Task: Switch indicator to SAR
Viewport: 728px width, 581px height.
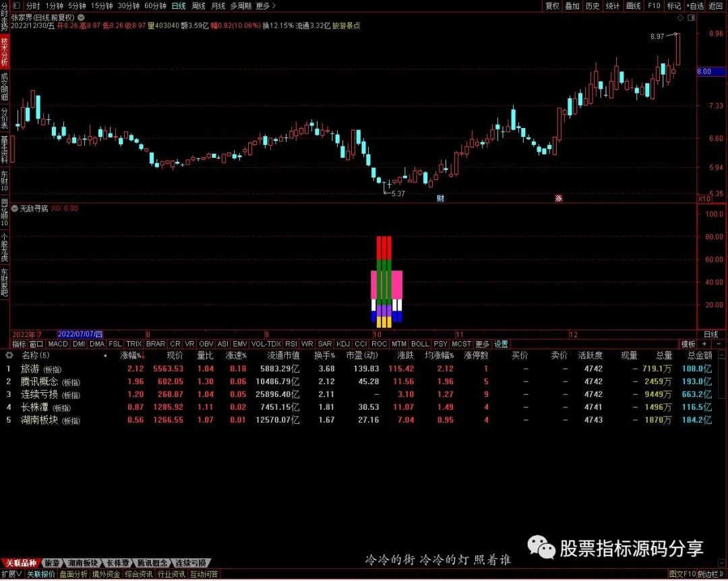Action: point(324,344)
